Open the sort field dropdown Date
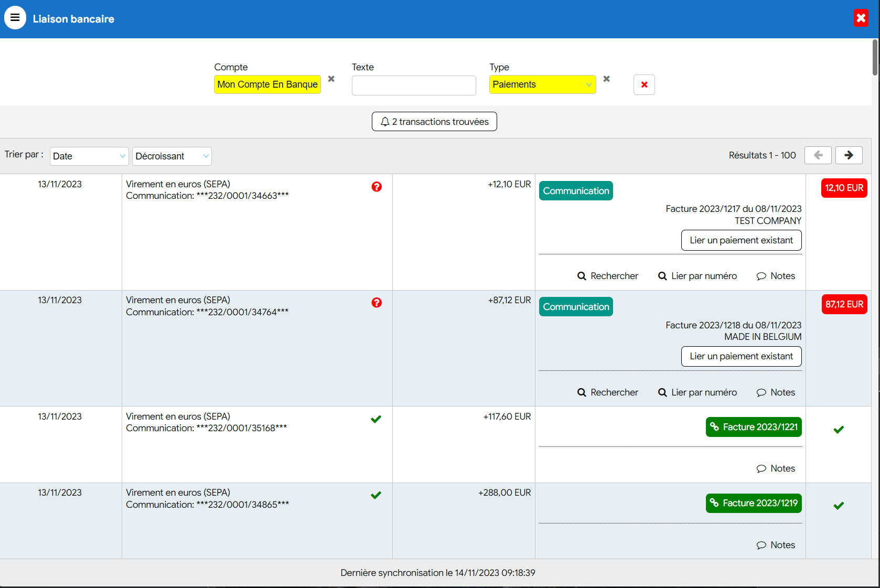The height and width of the screenshot is (588, 880). point(89,156)
